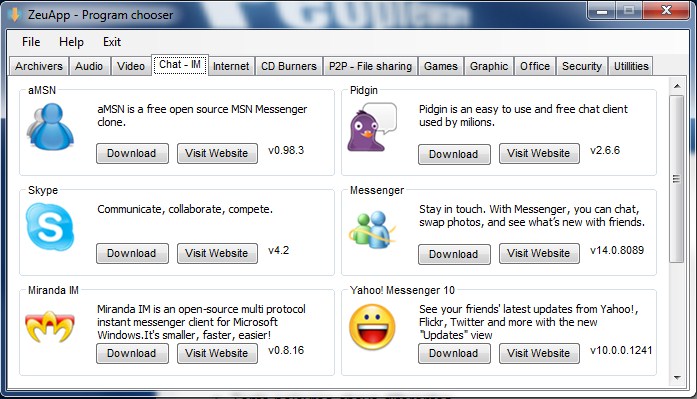Switch to the Games tab
The image size is (697, 399).
tap(441, 66)
